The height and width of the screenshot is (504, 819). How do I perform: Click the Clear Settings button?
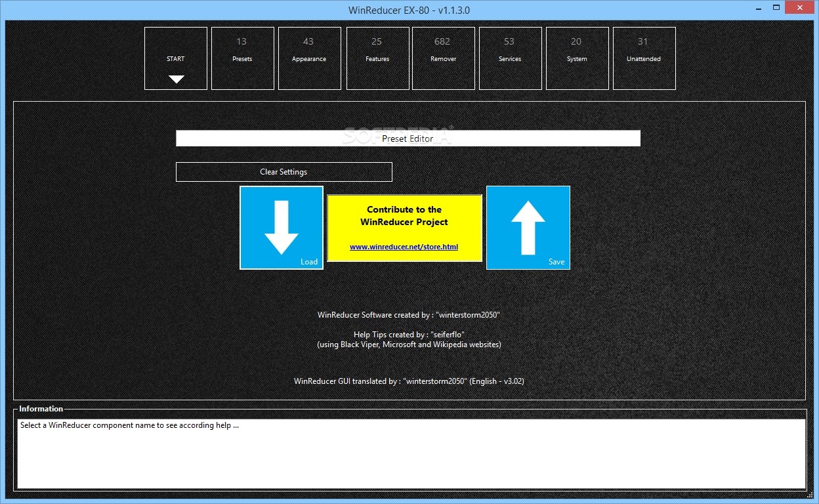point(284,172)
